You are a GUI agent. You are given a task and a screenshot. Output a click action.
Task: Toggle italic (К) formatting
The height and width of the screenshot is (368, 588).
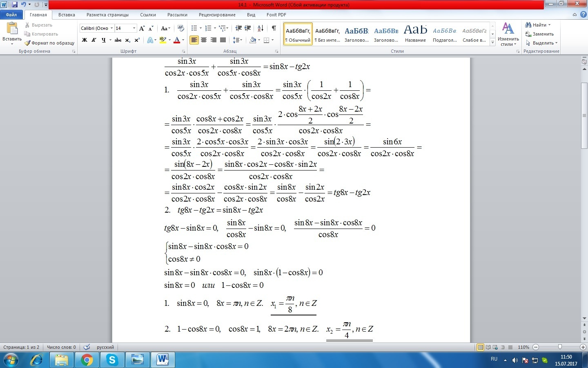(94, 40)
